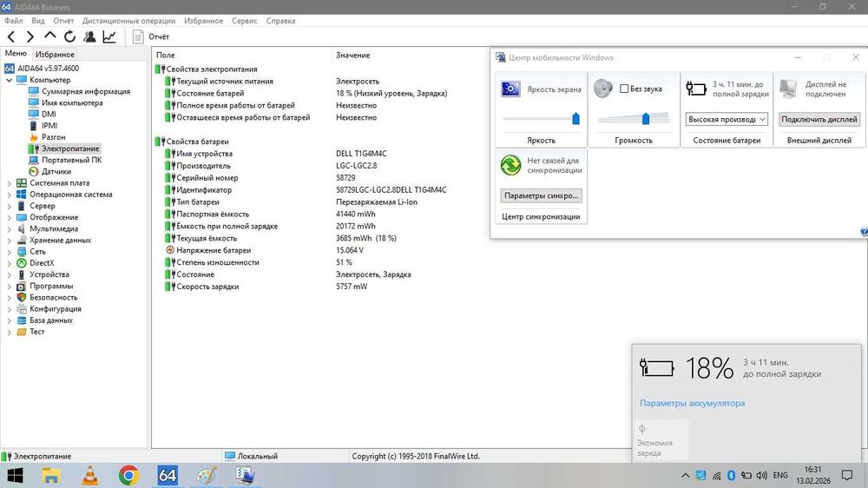Expand the Сеть tree node
868x488 pixels.
pyautogui.click(x=9, y=252)
